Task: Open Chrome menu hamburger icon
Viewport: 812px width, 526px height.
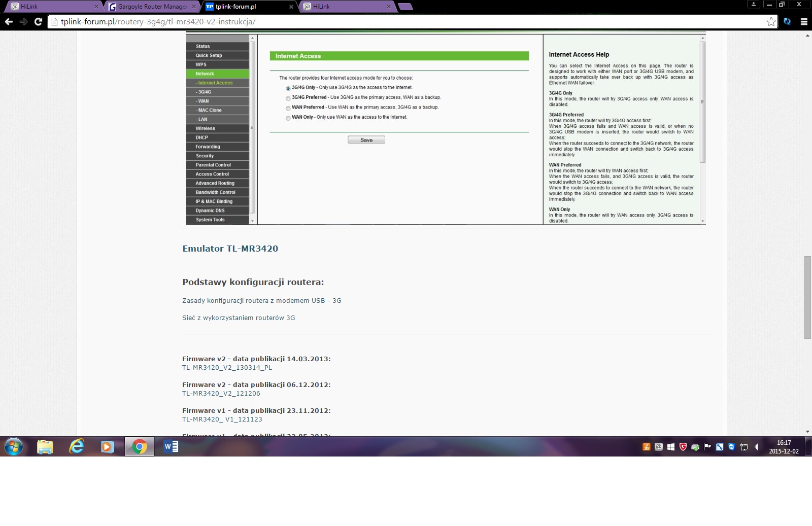Action: click(804, 21)
